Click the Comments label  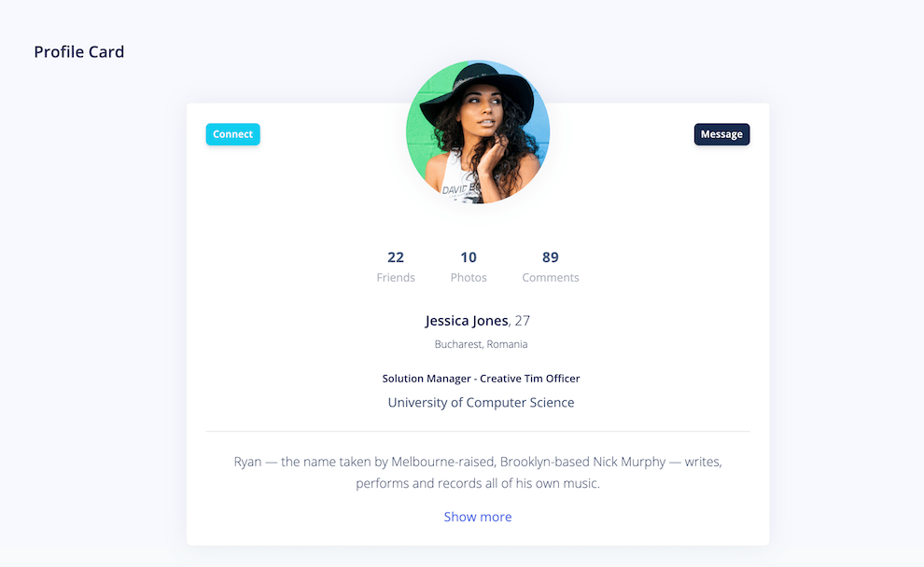550,277
